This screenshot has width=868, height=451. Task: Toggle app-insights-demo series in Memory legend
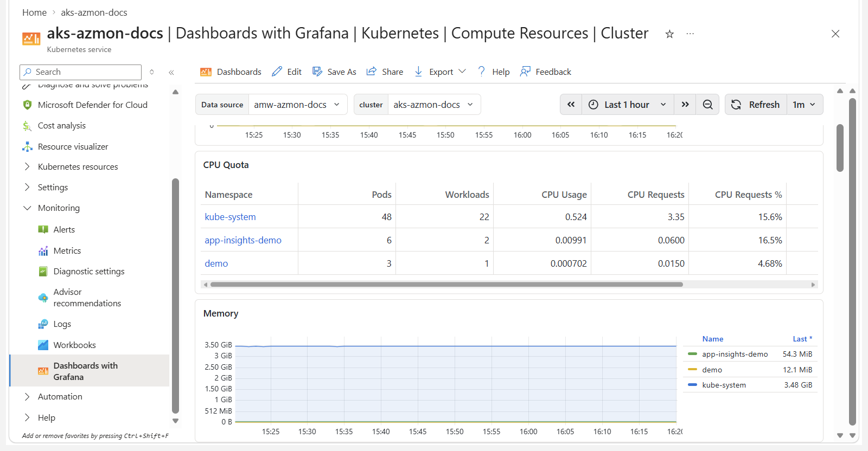[735, 354]
